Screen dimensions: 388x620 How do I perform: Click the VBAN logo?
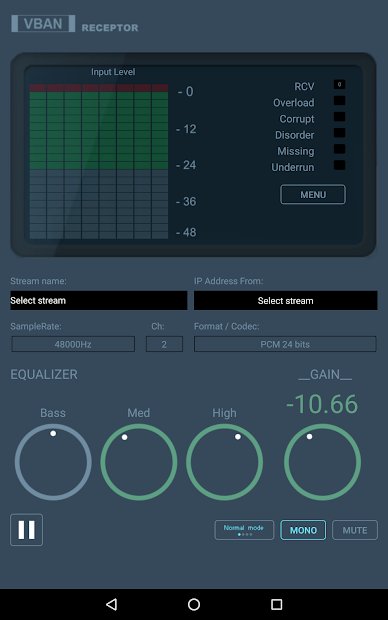coord(43,24)
